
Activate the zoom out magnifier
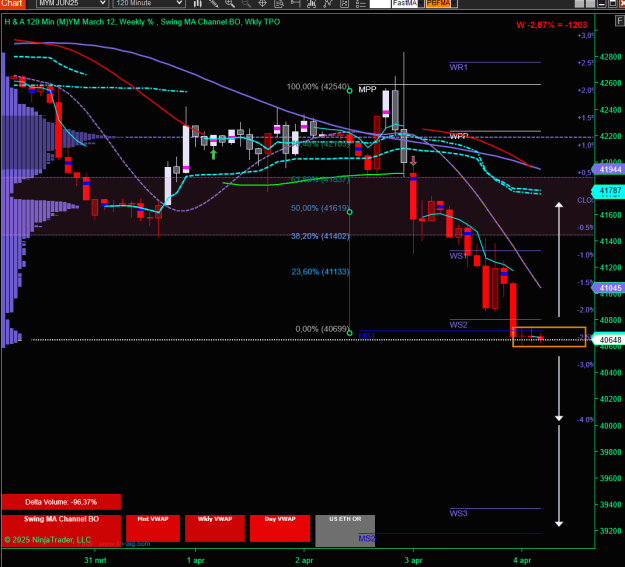(x=246, y=4)
